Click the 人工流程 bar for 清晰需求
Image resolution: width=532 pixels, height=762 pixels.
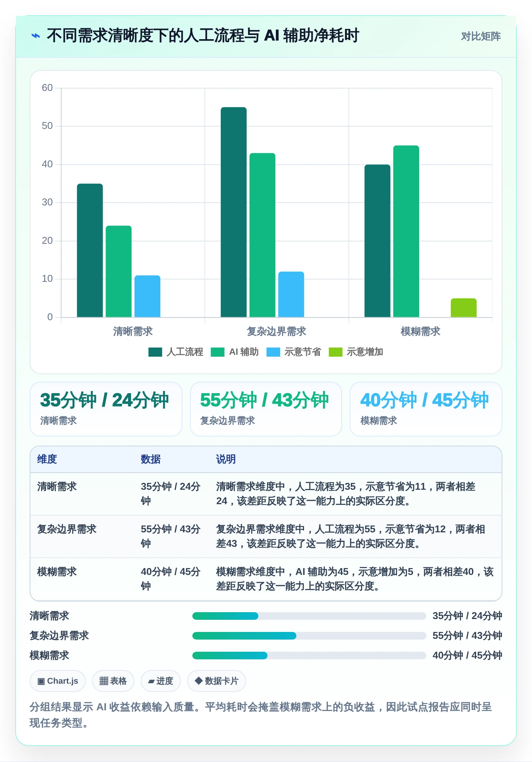(x=90, y=250)
